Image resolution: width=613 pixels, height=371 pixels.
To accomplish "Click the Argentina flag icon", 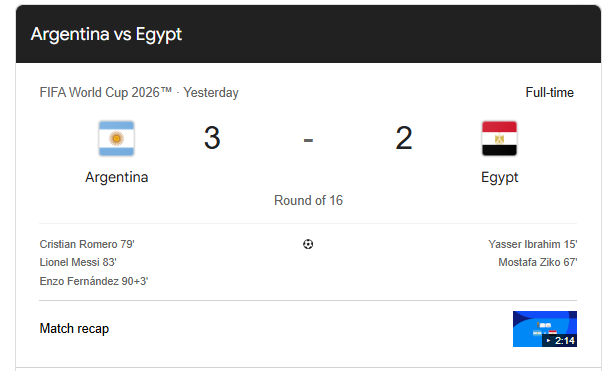I will point(117,138).
